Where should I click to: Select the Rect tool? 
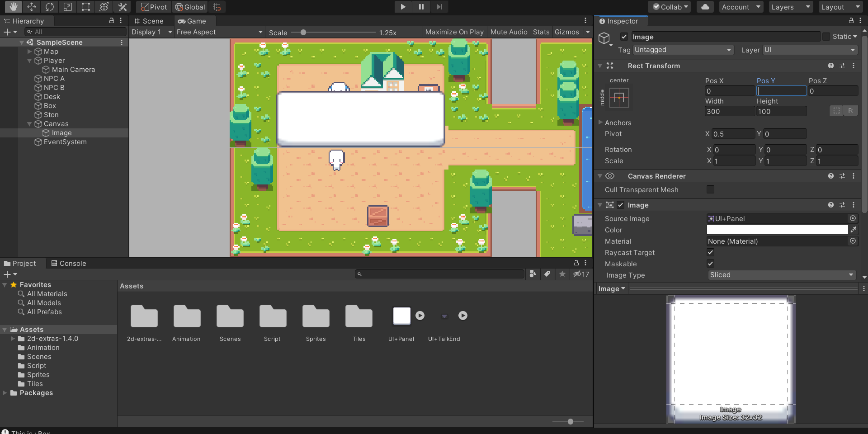point(86,7)
